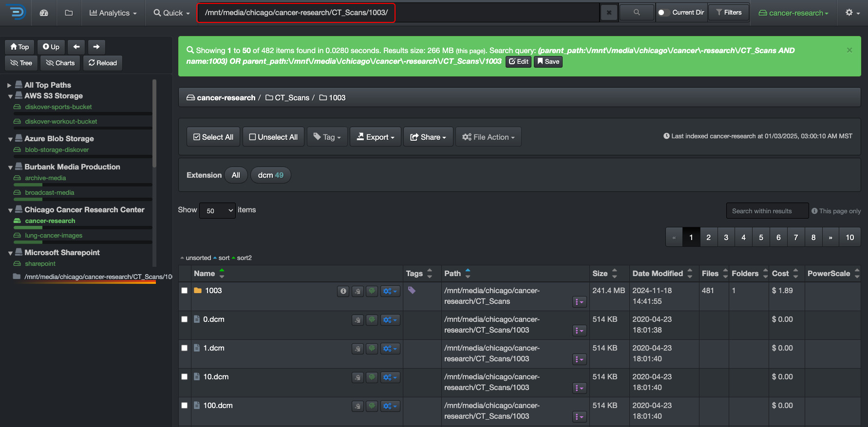This screenshot has height=427, width=868.
Task: Tick the checkbox next to 100.dcm
Action: click(185, 406)
